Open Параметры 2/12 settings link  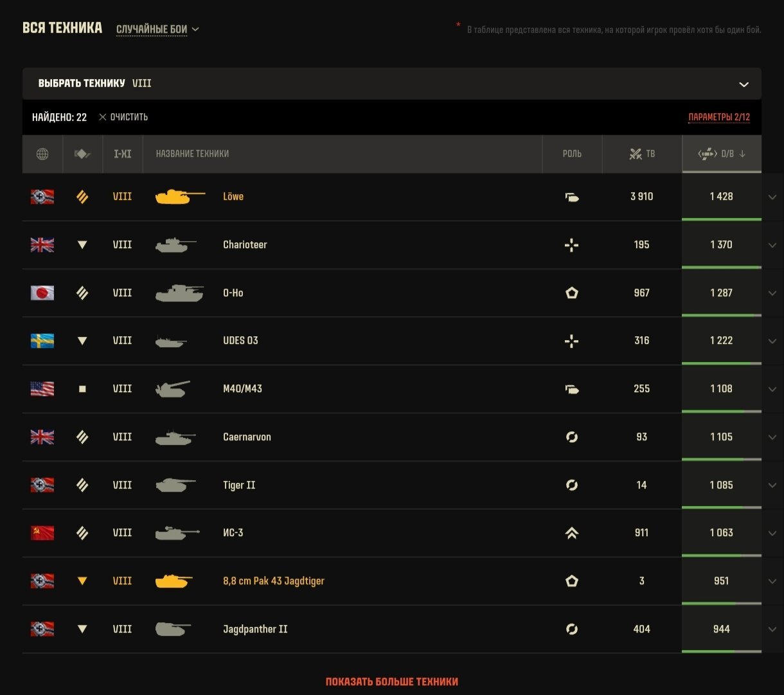[x=719, y=117]
